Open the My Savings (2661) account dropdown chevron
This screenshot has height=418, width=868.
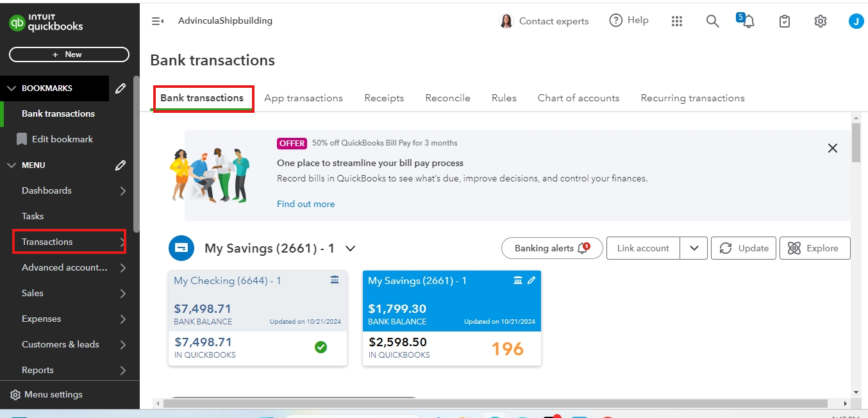click(350, 248)
